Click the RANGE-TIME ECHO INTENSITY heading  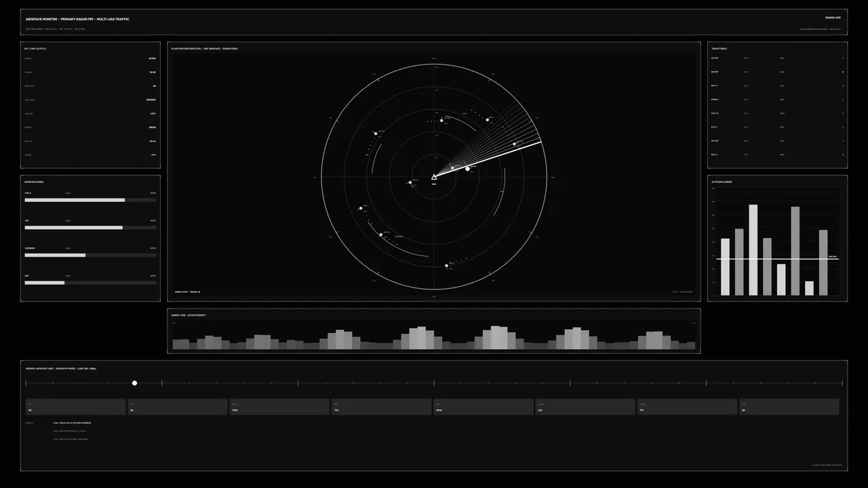click(x=189, y=315)
